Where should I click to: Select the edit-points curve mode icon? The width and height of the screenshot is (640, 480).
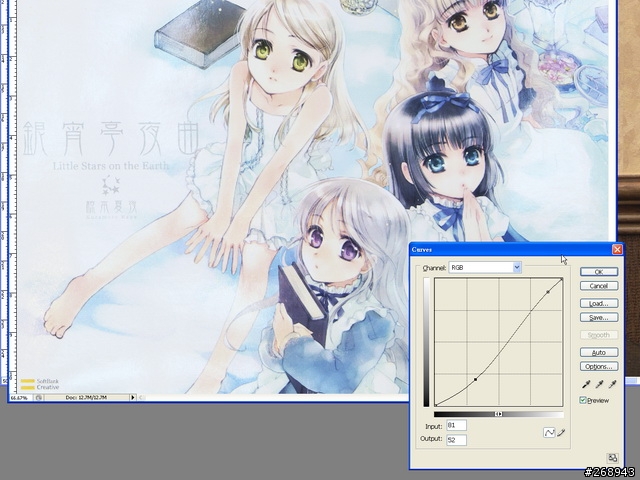point(549,433)
